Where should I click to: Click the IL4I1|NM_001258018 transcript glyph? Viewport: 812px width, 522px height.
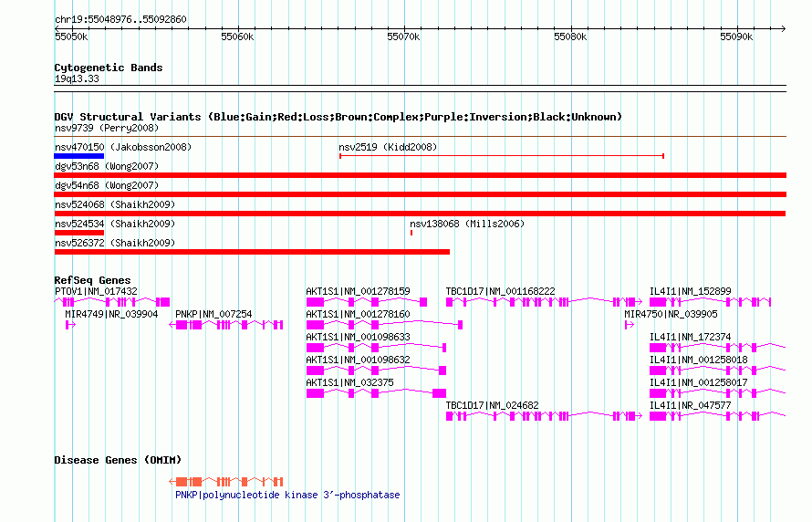(x=718, y=371)
